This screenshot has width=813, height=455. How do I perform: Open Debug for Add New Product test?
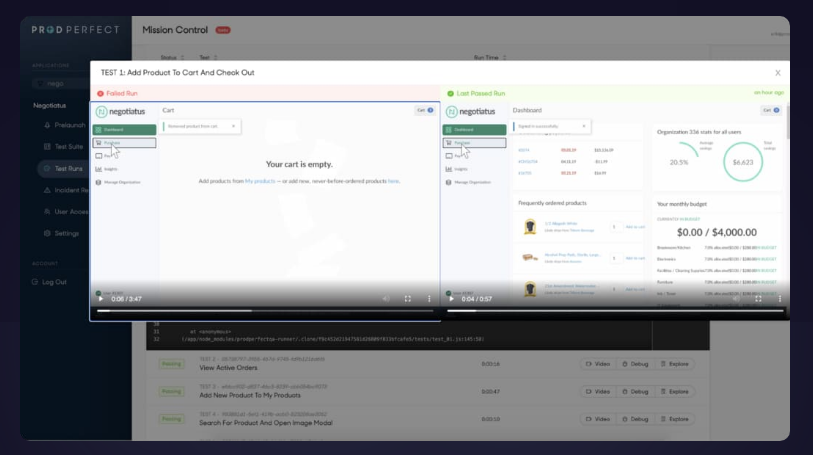pos(635,392)
